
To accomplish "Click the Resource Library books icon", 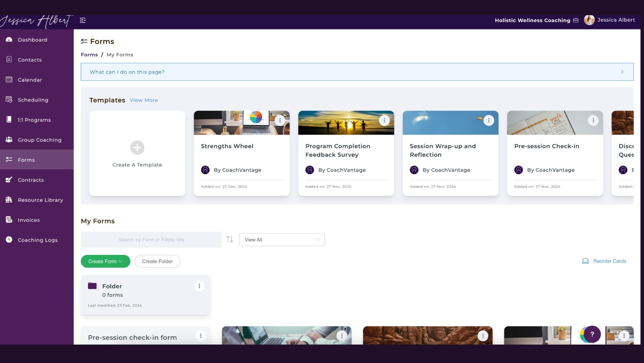I will [9, 200].
